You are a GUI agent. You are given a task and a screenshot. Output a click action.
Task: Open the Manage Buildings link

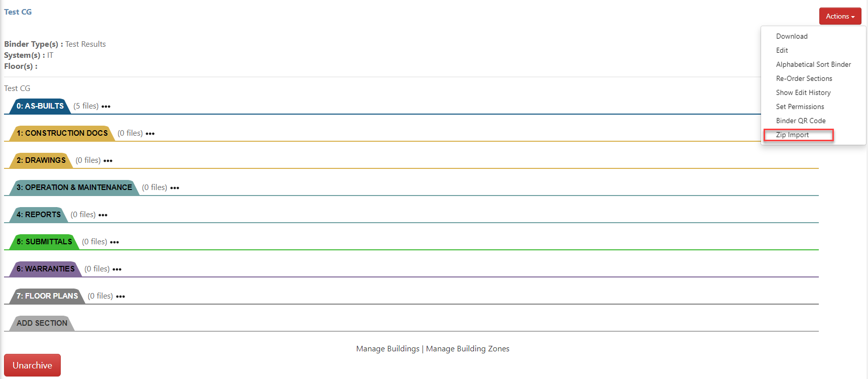[388, 349]
